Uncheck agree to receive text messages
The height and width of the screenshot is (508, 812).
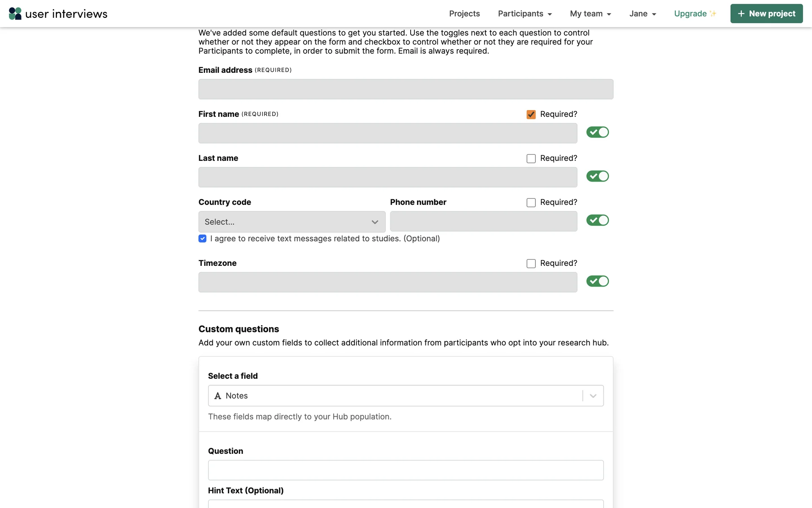point(203,239)
